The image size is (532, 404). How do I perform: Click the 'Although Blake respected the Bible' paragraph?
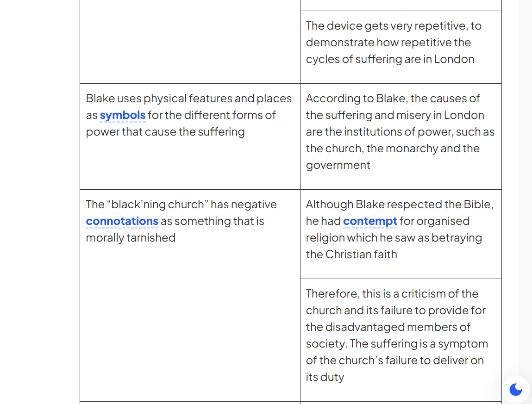click(x=400, y=230)
